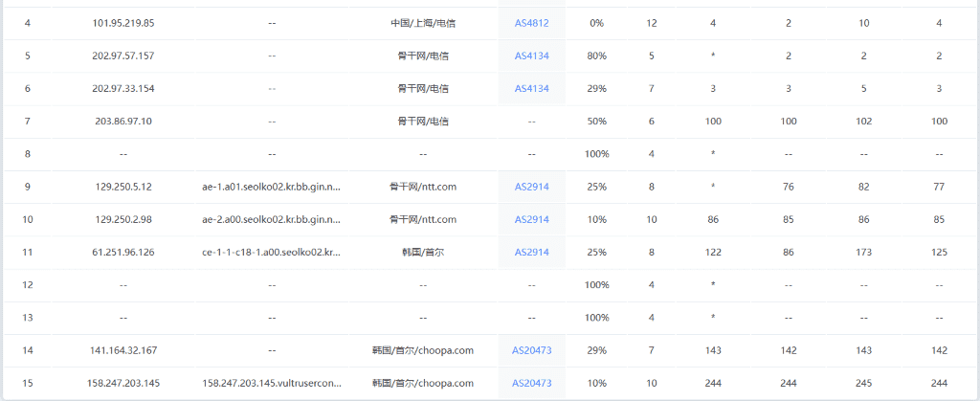Viewport: 980px width, 401px height.
Task: Click hostname ae-1.a01.seolko02.kr.bb.gin.n...
Action: click(271, 187)
